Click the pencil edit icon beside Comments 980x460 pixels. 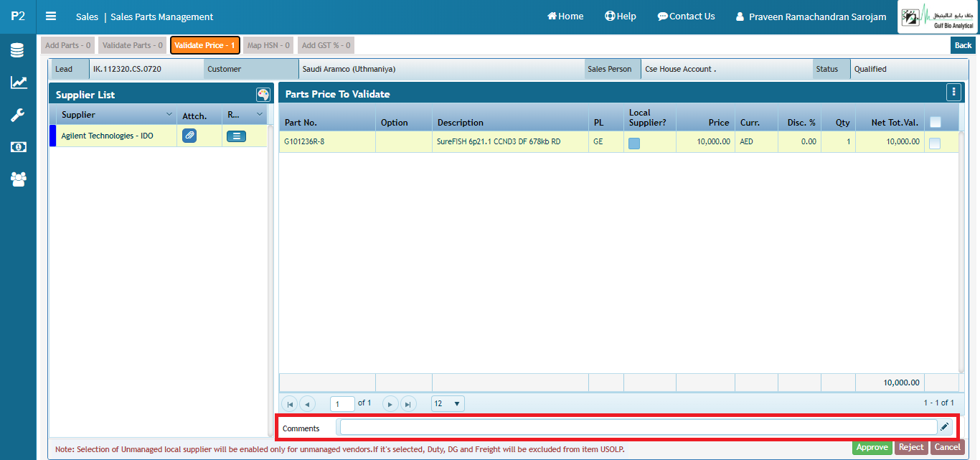pyautogui.click(x=945, y=428)
